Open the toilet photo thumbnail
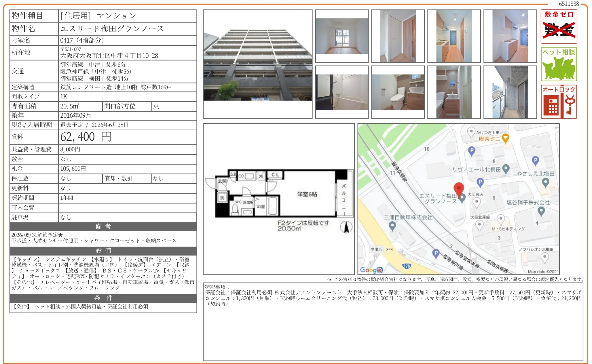592x364 pixels. [398, 92]
